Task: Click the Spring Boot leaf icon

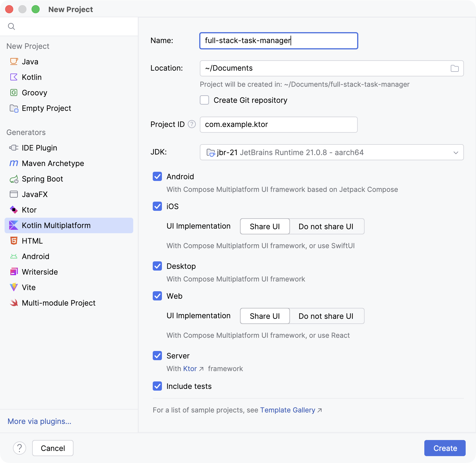Action: coord(14,179)
